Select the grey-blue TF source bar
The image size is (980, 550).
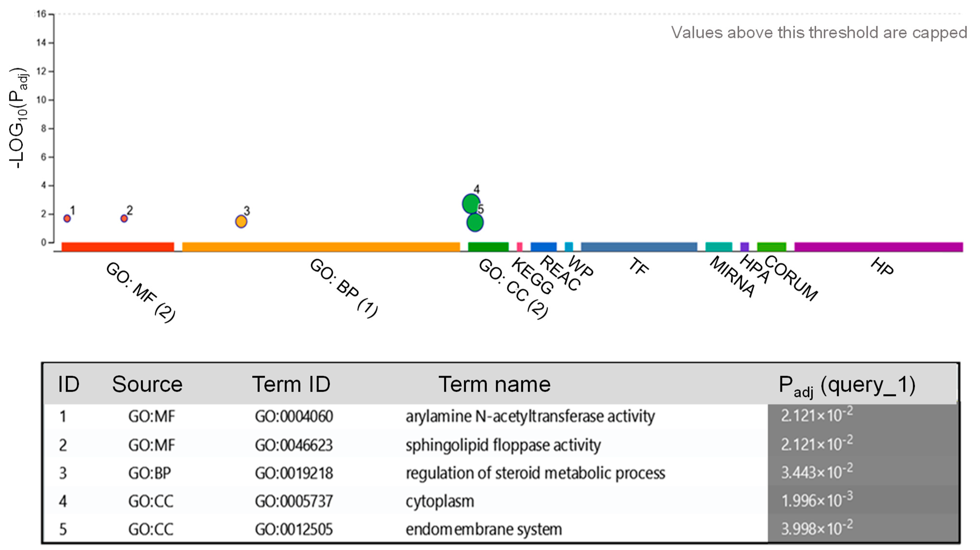pos(639,247)
